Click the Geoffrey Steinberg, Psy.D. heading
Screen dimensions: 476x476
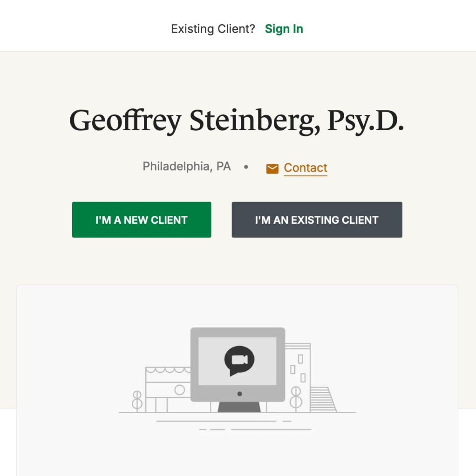point(237,120)
